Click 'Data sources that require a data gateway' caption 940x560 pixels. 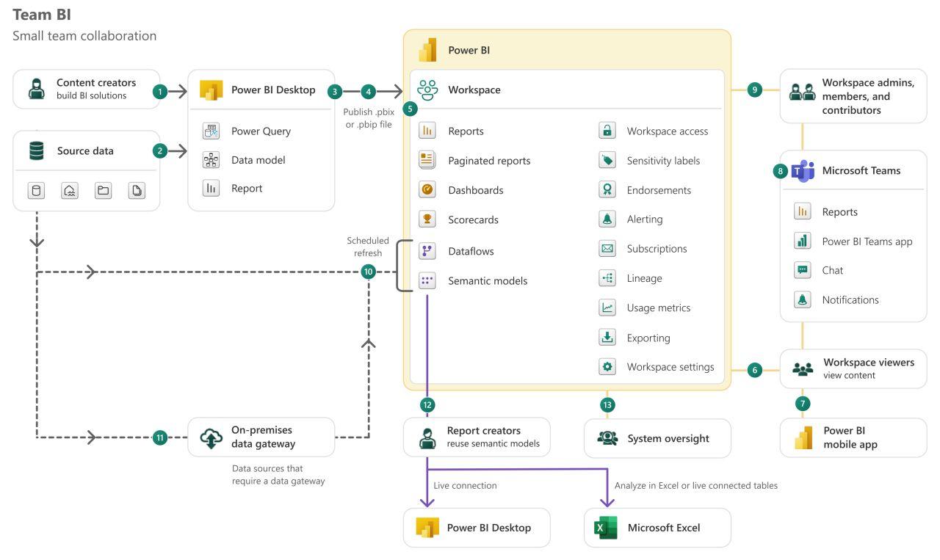pos(278,474)
